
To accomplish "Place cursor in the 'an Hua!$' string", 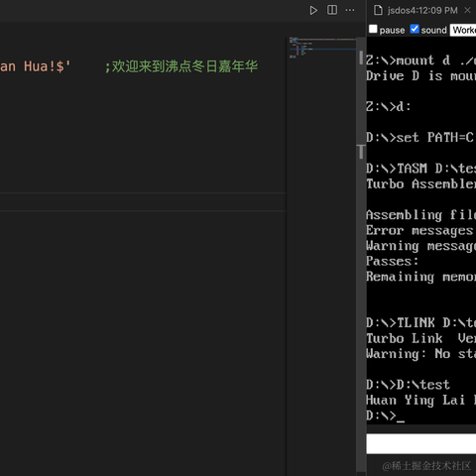I will click(x=35, y=66).
